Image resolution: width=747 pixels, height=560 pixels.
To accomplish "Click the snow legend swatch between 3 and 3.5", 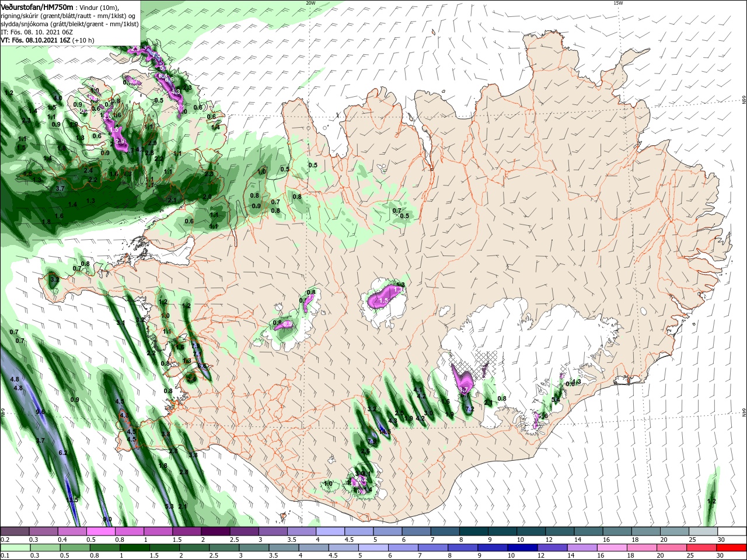I will 273,531.
